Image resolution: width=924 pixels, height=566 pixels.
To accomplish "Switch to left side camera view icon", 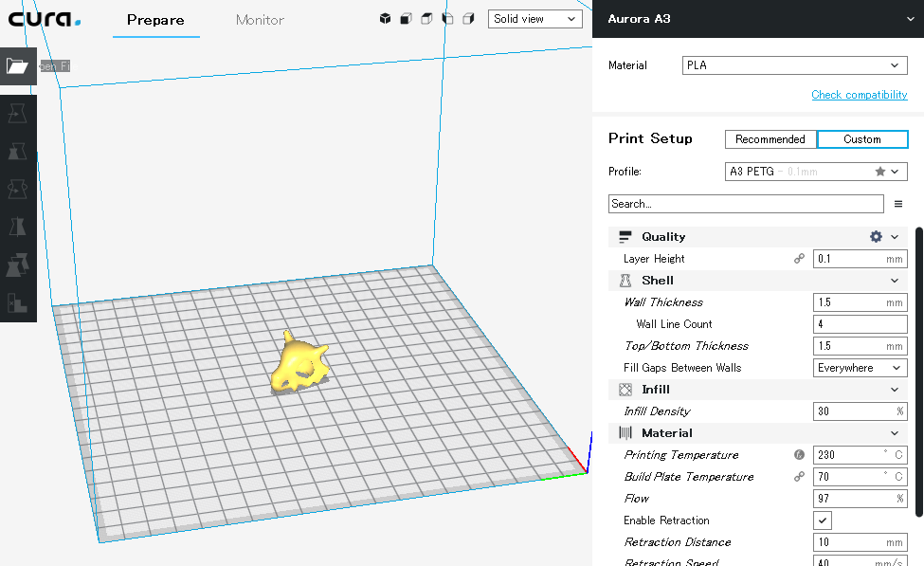I will coord(448,19).
